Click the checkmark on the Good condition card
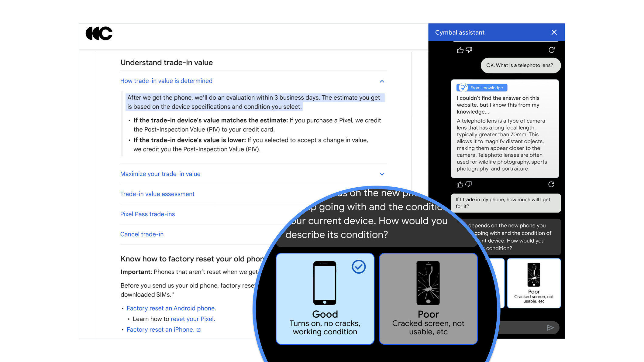Viewport: 644px width, 362px height. (359, 267)
